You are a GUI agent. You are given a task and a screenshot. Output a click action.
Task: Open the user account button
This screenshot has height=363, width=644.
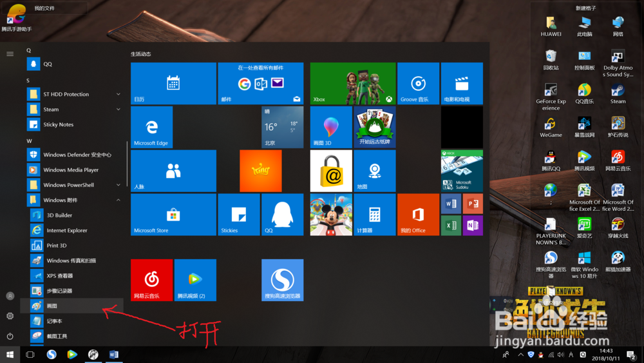(x=10, y=296)
